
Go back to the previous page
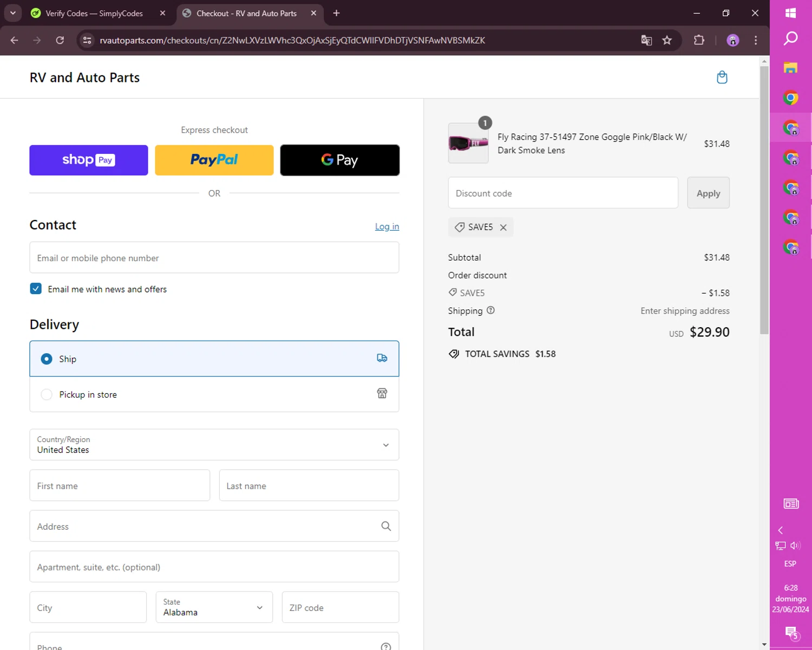[x=15, y=40]
